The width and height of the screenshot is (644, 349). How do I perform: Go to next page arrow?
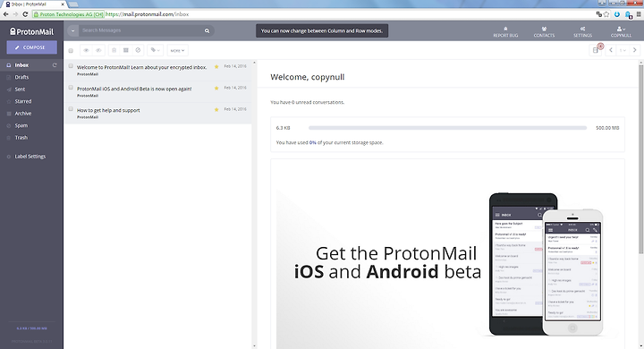click(x=634, y=50)
